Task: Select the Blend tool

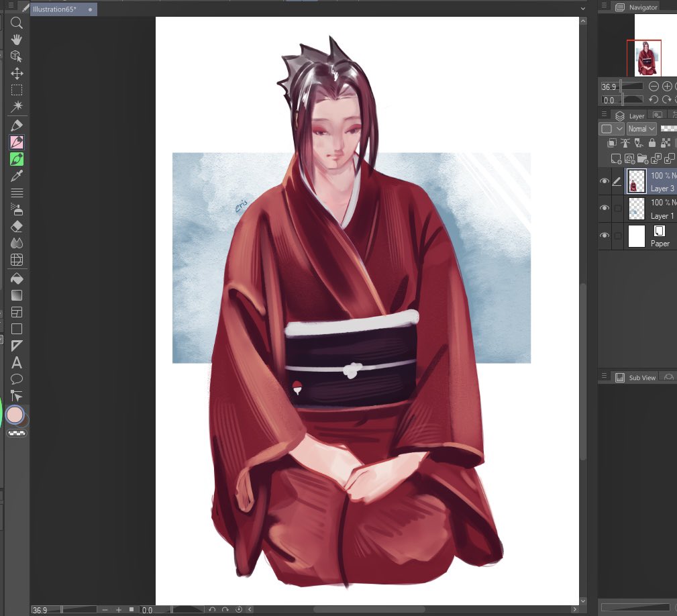Action: click(x=16, y=243)
